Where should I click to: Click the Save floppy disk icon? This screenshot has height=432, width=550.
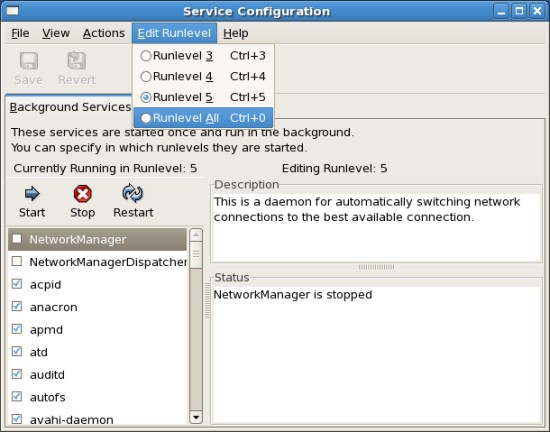pos(28,61)
